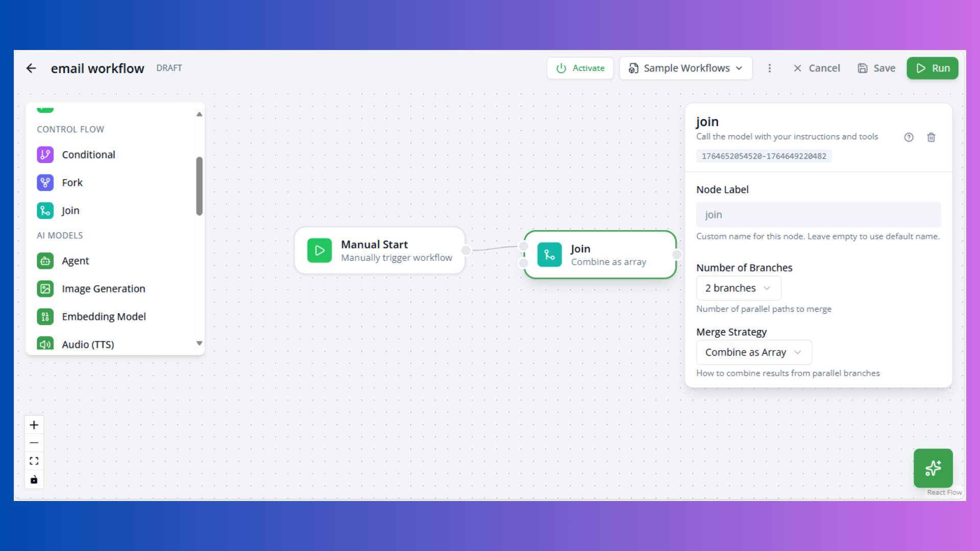
Task: Run the email workflow
Action: point(932,68)
